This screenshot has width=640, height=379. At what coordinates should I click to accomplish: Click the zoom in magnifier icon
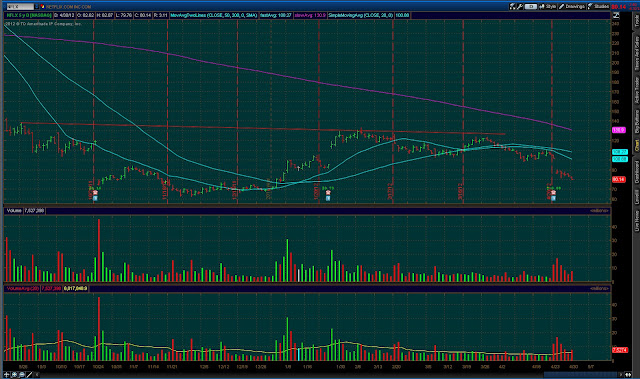14,375
